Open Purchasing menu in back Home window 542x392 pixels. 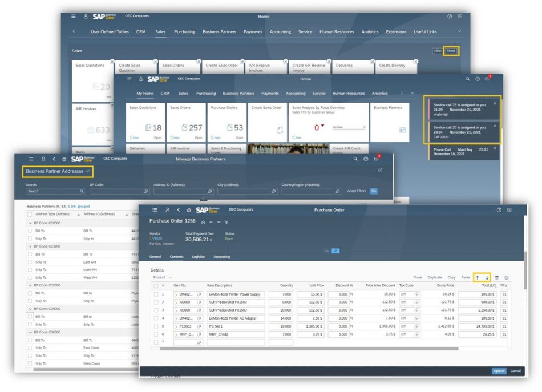[185, 32]
